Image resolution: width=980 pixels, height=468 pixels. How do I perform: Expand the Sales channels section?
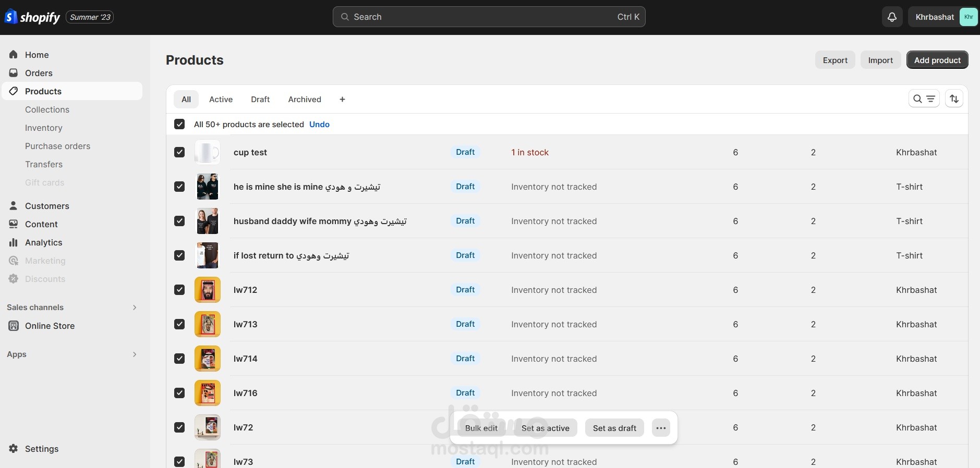click(x=135, y=307)
